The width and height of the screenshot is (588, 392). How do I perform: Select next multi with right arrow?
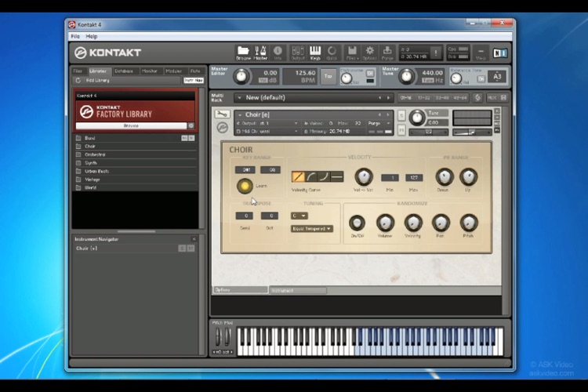[388, 97]
